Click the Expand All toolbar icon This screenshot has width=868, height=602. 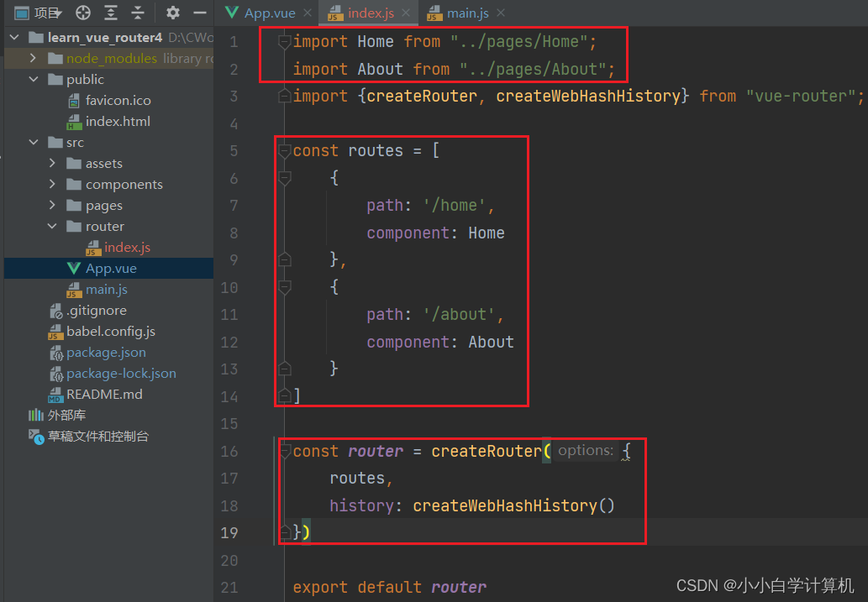tap(111, 12)
